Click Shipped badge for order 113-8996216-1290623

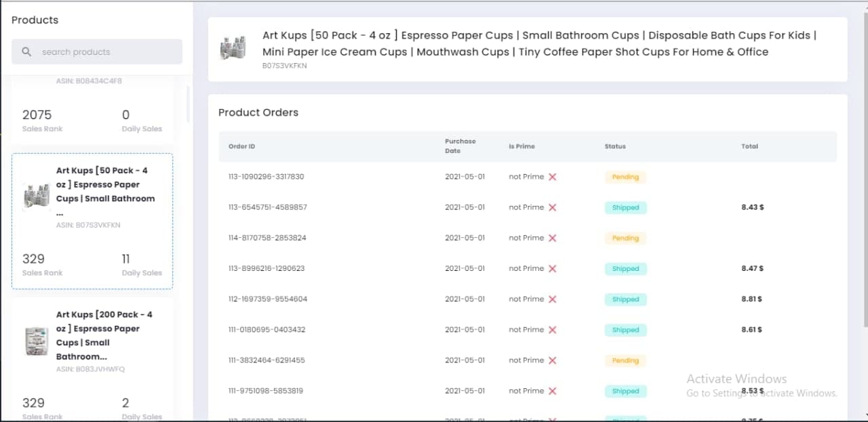click(625, 268)
